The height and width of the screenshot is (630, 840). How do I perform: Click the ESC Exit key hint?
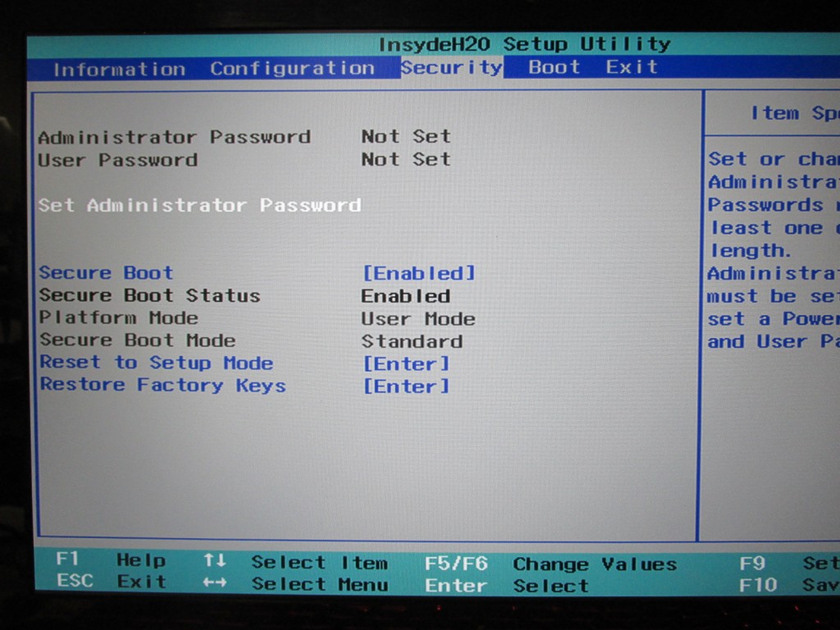click(111, 582)
